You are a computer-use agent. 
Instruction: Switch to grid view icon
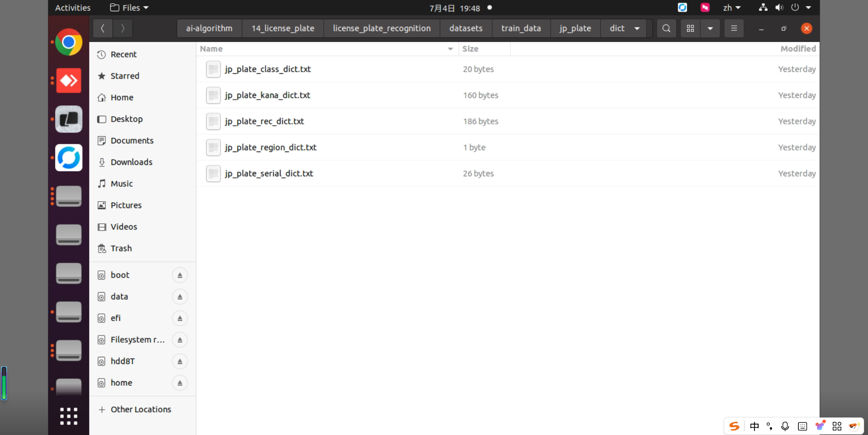tap(690, 28)
